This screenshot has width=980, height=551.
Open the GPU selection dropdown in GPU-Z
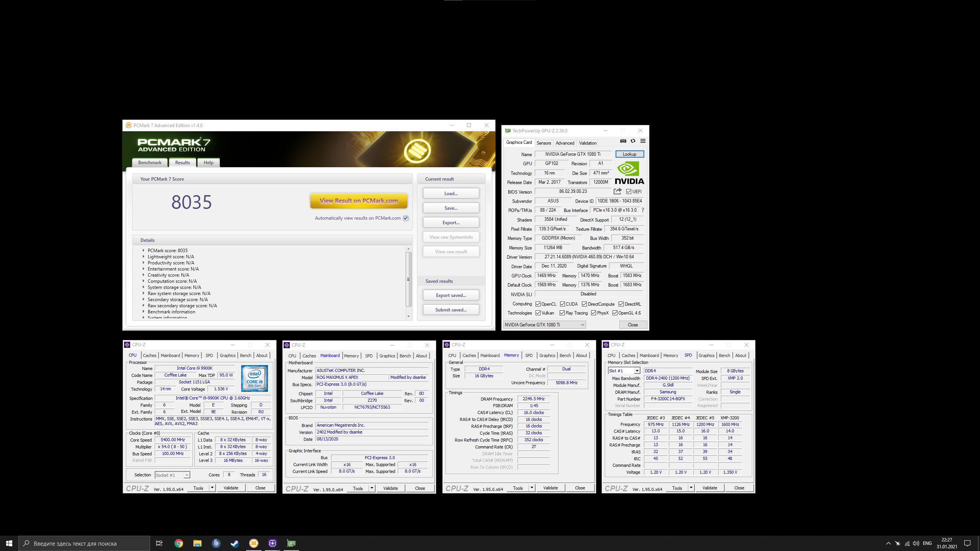[x=544, y=324]
